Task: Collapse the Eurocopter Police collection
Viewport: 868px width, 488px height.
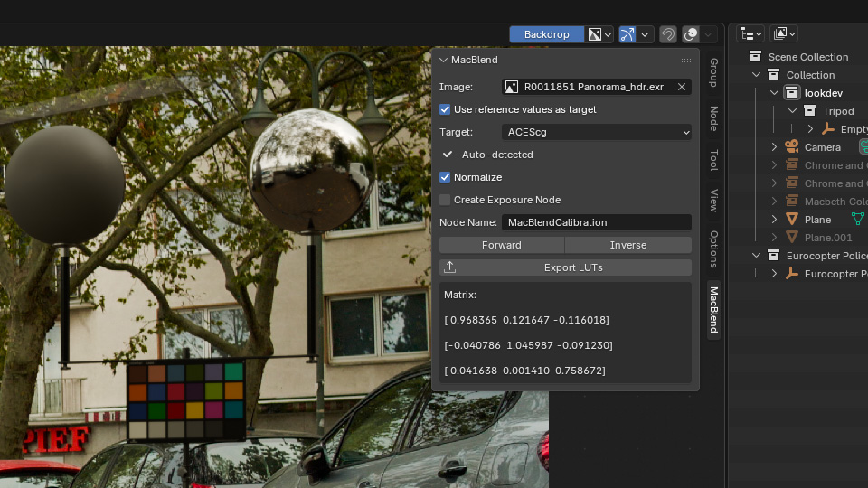Action: (x=756, y=256)
